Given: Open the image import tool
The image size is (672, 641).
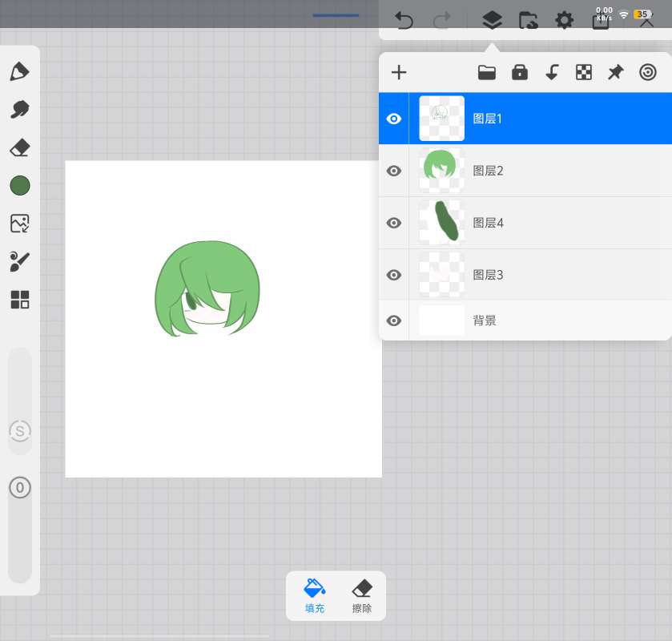Looking at the screenshot, I should (19, 224).
